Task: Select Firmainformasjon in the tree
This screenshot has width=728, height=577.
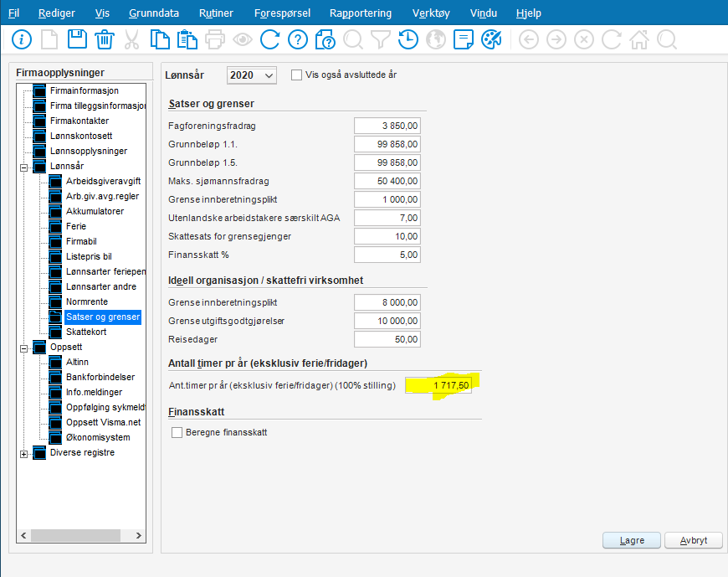Action: pyautogui.click(x=84, y=90)
